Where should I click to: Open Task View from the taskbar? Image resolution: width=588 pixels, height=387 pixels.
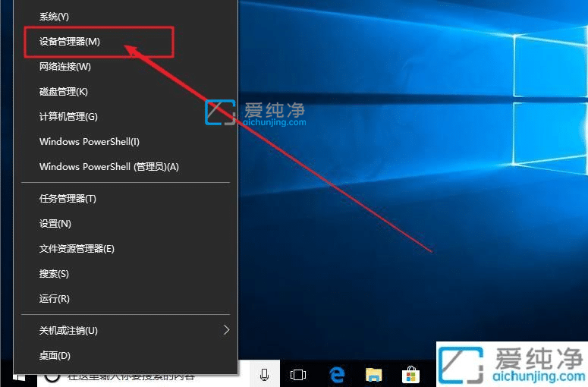point(298,374)
